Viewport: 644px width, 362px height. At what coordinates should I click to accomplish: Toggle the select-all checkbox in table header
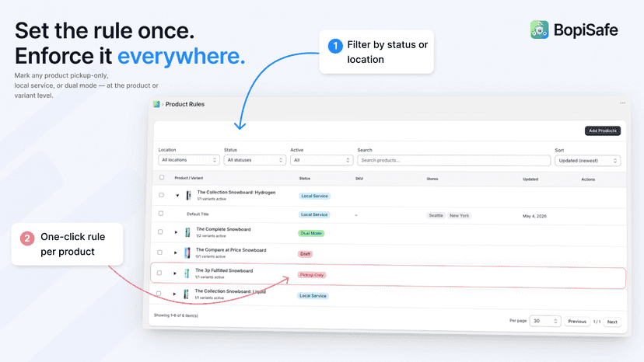[162, 177]
